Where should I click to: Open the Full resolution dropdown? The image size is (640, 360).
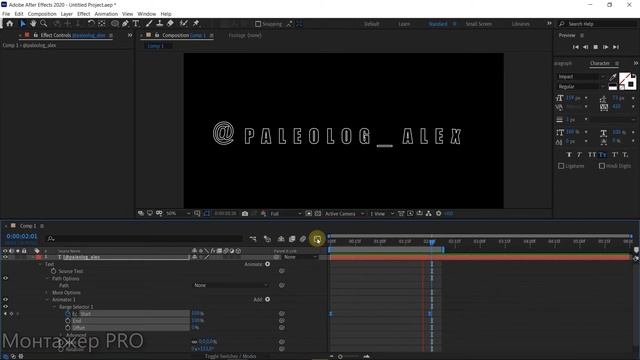click(x=286, y=213)
